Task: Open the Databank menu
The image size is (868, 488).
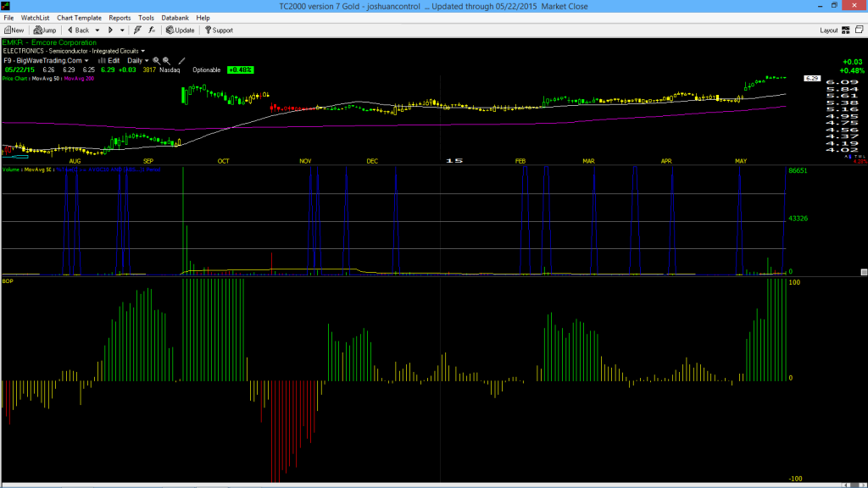Action: pos(175,18)
